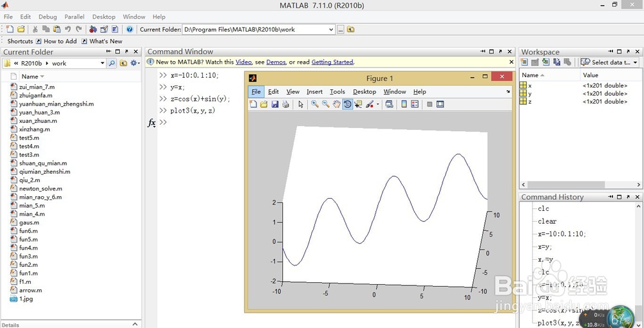Open GUIDE from the toolbar icon
This screenshot has height=328, width=644.
(104, 29)
